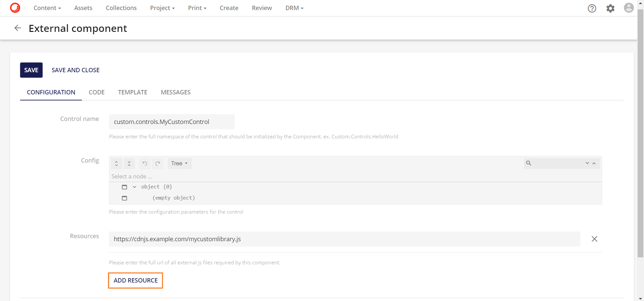Screen dimensions: 644x301
Task: Jump to previous search result arrow
Action: (x=594, y=163)
